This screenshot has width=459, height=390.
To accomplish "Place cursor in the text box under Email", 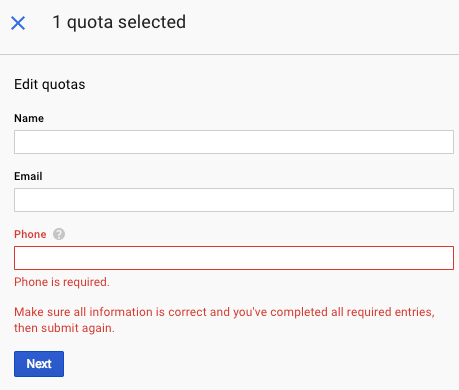I will coord(234,200).
